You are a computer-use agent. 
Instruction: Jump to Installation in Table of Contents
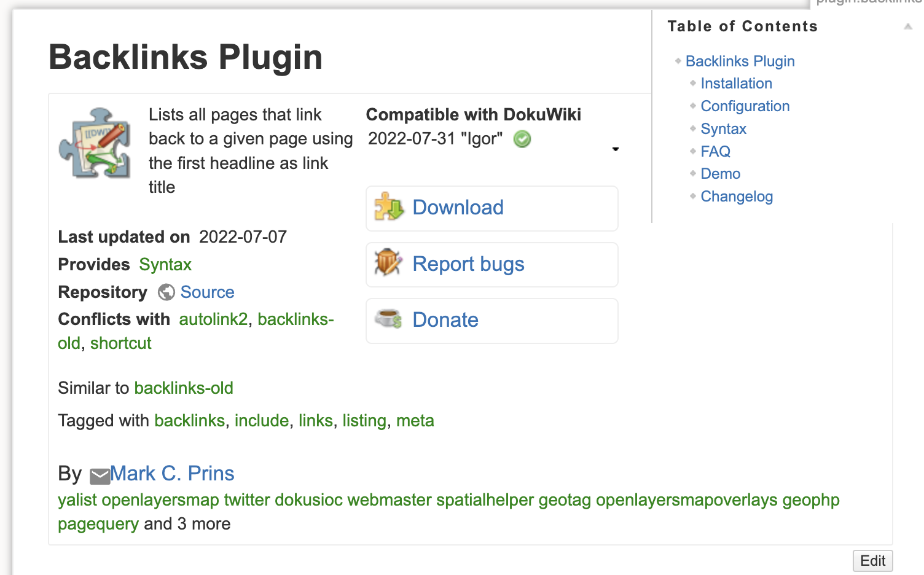pyautogui.click(x=736, y=84)
